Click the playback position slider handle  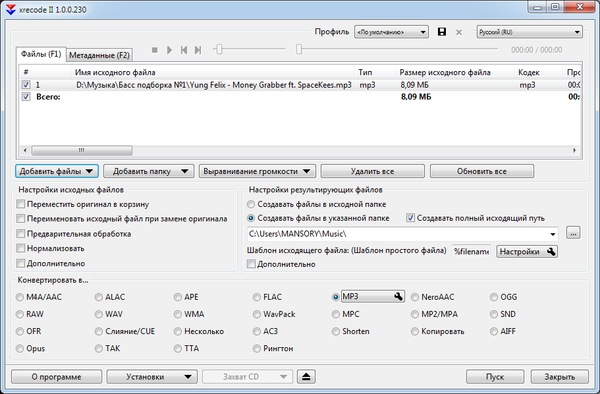pyautogui.click(x=299, y=49)
